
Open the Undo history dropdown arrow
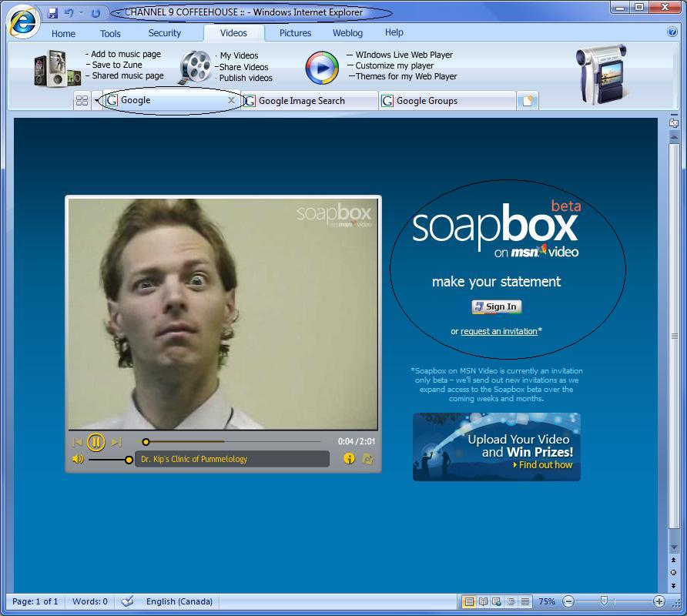tap(81, 13)
